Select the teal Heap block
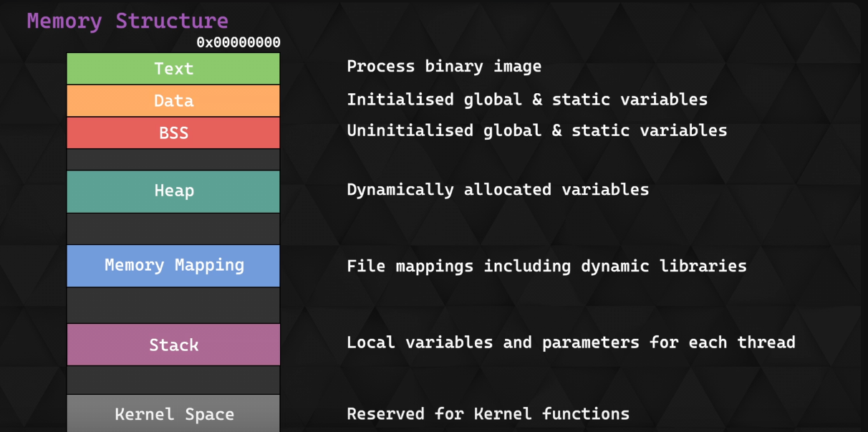 point(173,191)
